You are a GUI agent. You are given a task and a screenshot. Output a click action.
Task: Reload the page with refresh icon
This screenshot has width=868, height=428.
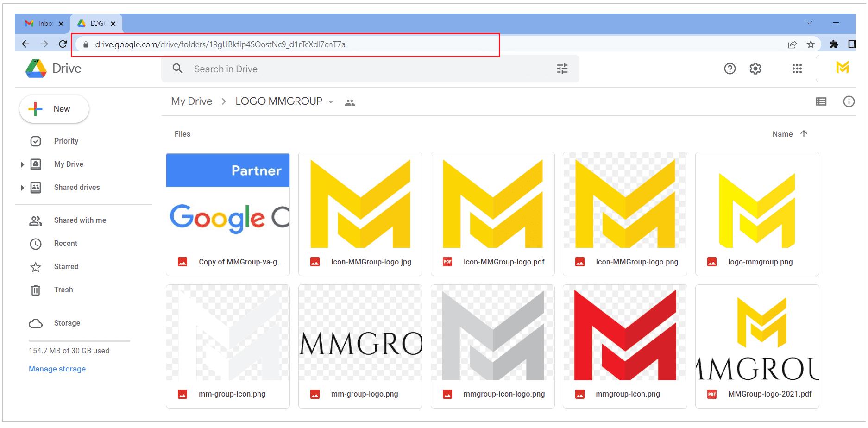(63, 44)
